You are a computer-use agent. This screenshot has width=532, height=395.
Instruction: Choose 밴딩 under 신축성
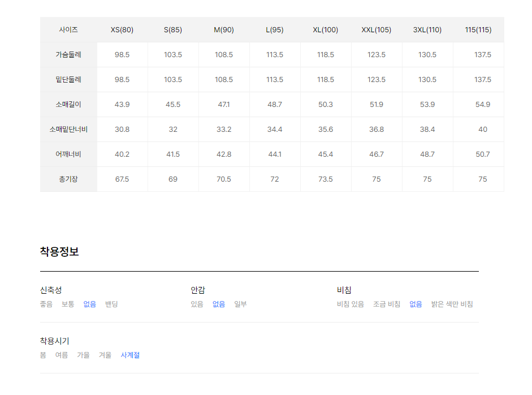pyautogui.click(x=111, y=304)
